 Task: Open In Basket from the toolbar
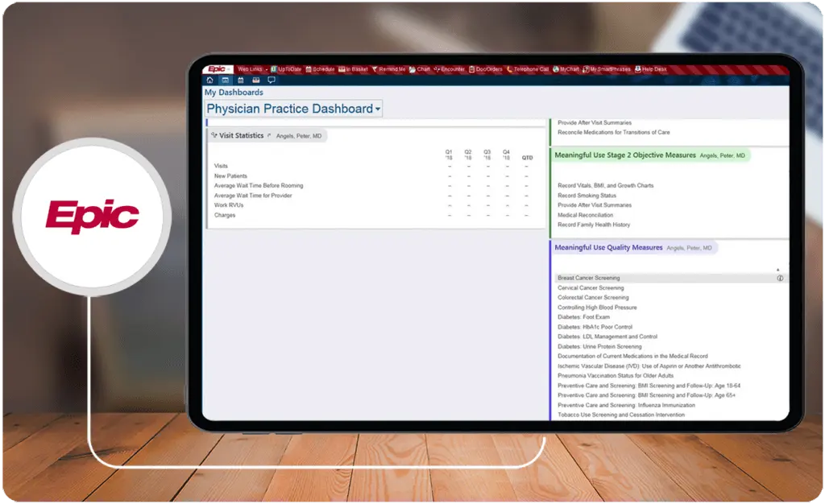click(x=353, y=69)
